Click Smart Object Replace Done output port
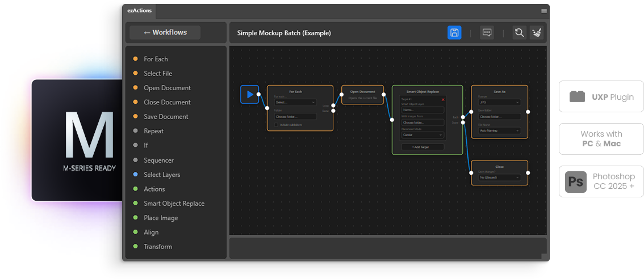644x279 pixels. tap(463, 122)
